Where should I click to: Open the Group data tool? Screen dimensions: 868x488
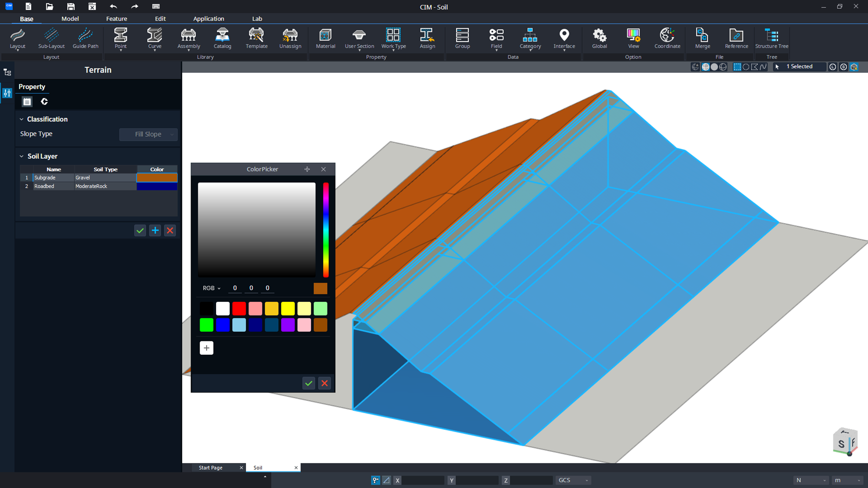pyautogui.click(x=462, y=39)
